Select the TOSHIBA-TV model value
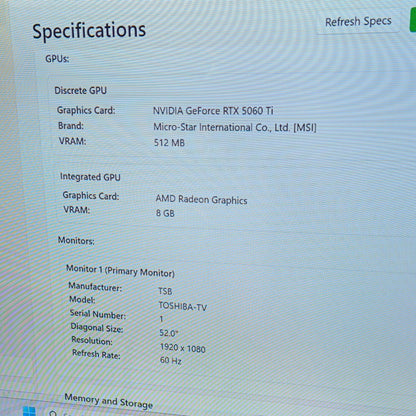416x416 pixels. click(183, 306)
